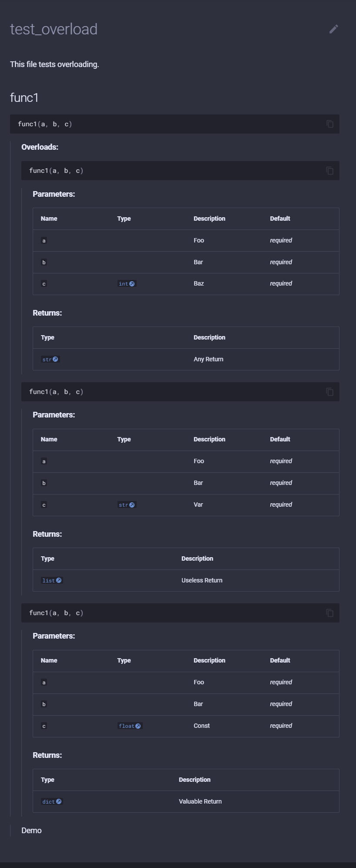Image resolution: width=356 pixels, height=868 pixels.
Task: Click the Baz description cell
Action: pos(198,283)
